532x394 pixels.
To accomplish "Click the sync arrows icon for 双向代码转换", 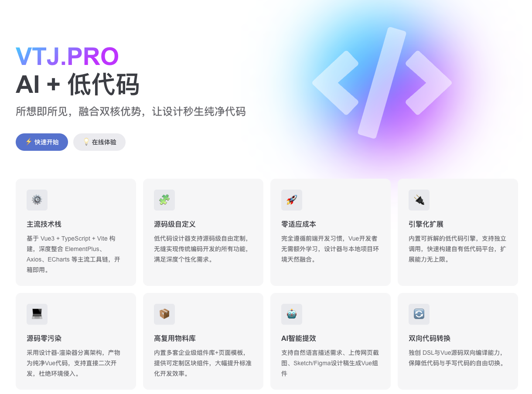I will coord(419,314).
